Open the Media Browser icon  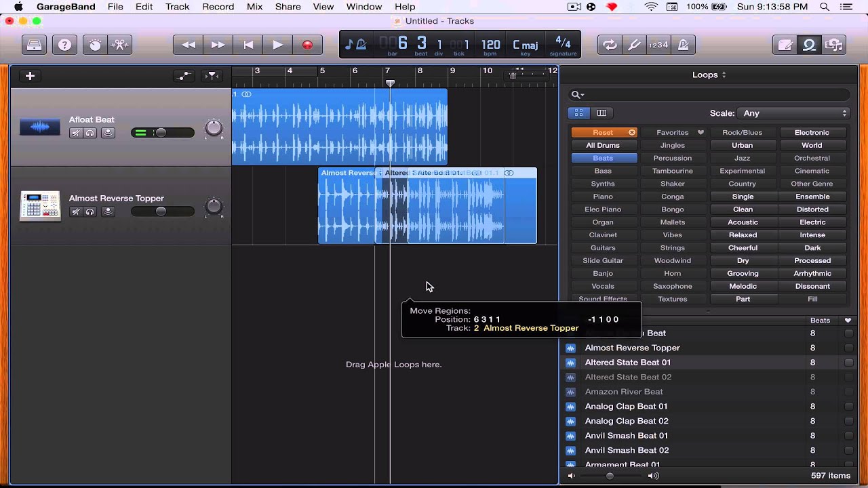[x=833, y=45]
